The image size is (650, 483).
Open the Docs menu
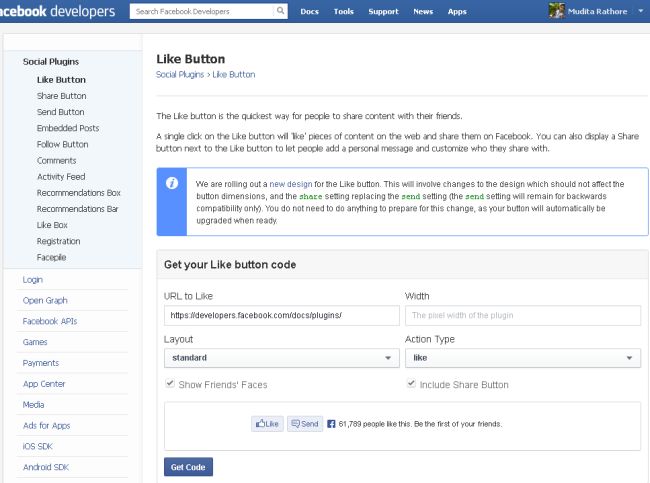tap(309, 12)
